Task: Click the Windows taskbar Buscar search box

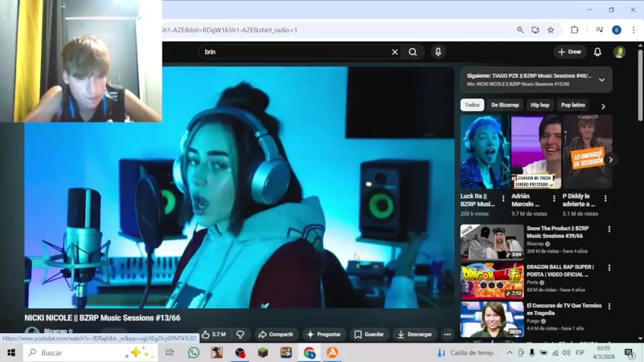Action: (x=91, y=353)
